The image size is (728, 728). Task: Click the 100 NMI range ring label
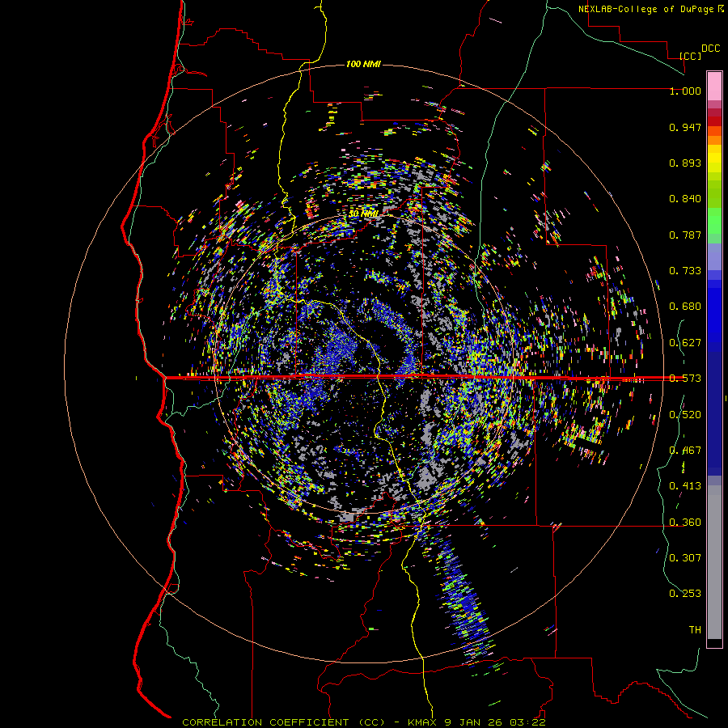point(363,64)
